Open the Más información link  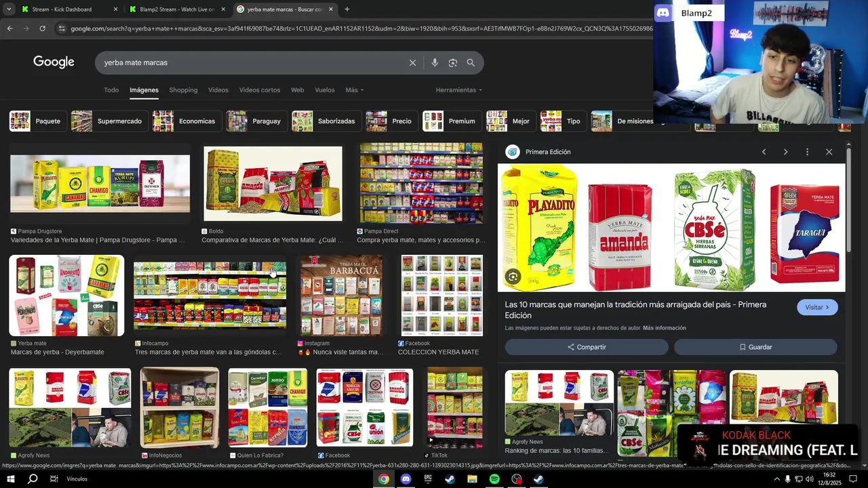tap(664, 328)
